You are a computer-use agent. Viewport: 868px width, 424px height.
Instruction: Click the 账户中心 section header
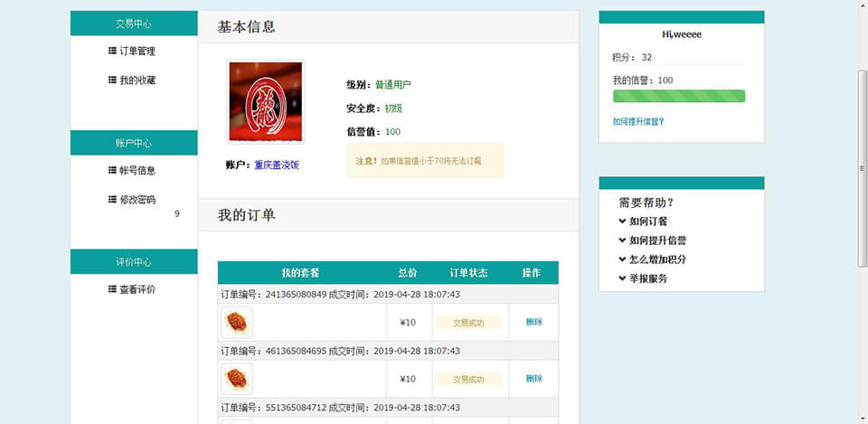click(134, 143)
